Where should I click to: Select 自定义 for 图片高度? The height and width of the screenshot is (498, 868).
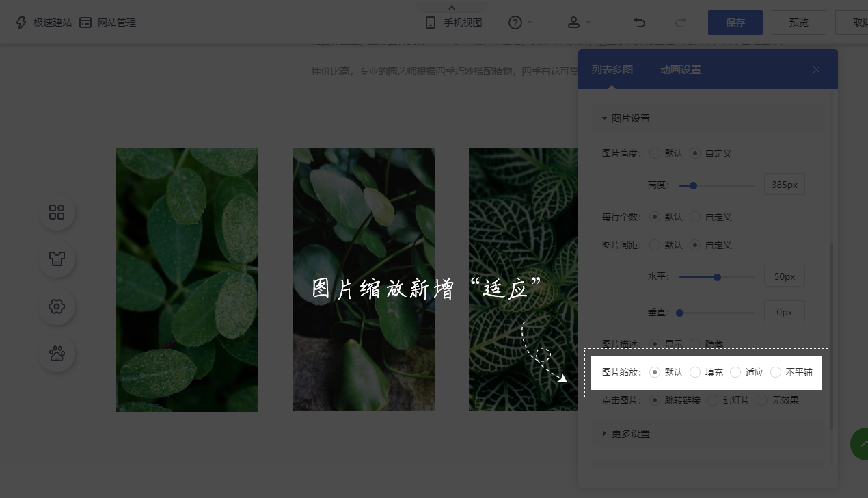(696, 153)
